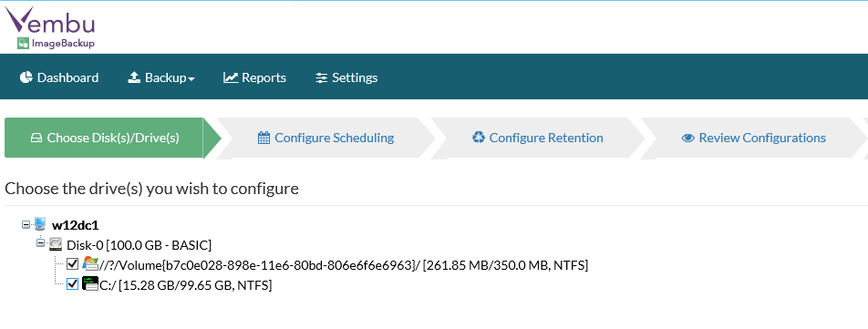Click the Vembu ImageBackup logo
868x329 pixels.
pos(50,27)
